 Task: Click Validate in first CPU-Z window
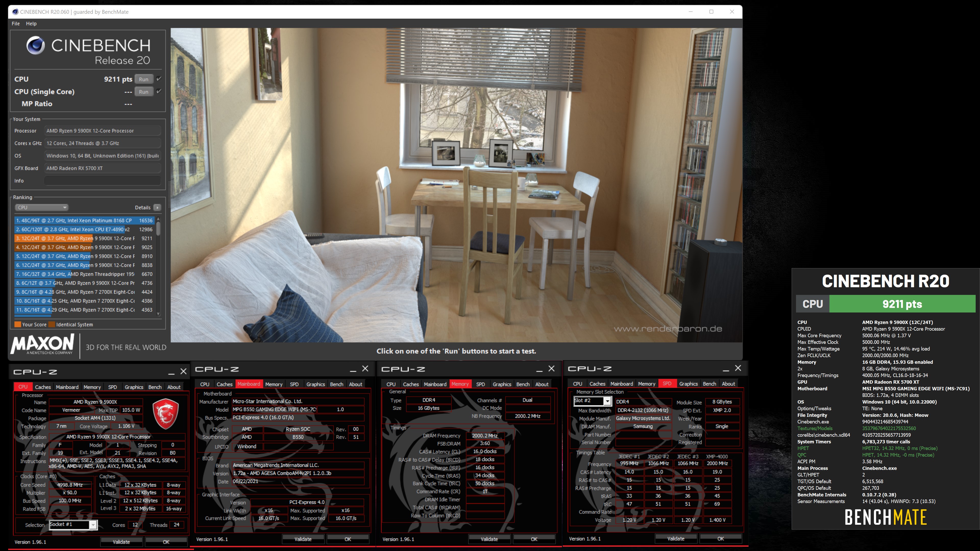(121, 542)
